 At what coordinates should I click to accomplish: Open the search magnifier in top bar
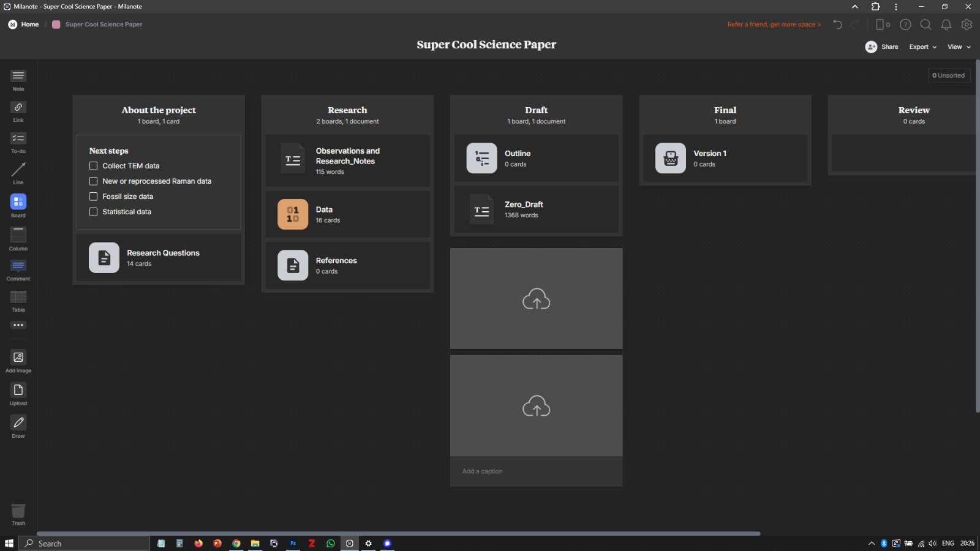925,24
